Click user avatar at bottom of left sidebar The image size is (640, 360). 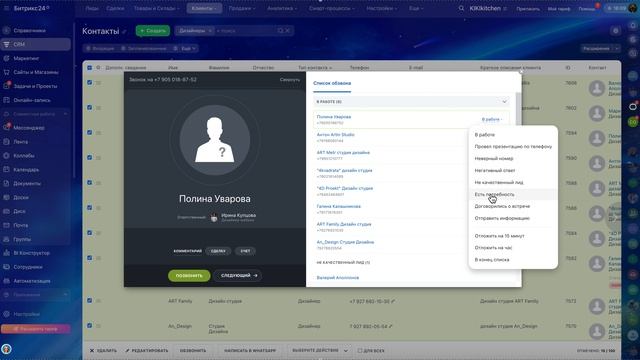tap(6, 349)
